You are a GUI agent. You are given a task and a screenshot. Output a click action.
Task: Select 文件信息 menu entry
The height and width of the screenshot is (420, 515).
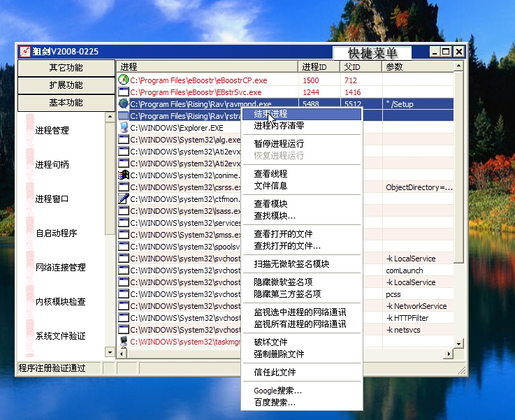pos(302,186)
